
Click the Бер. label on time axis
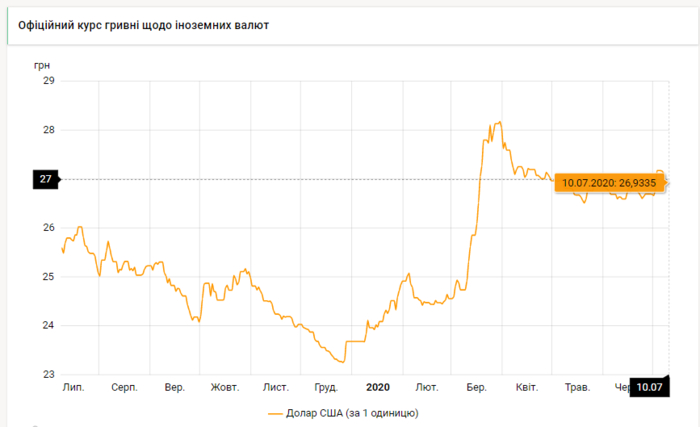point(476,387)
